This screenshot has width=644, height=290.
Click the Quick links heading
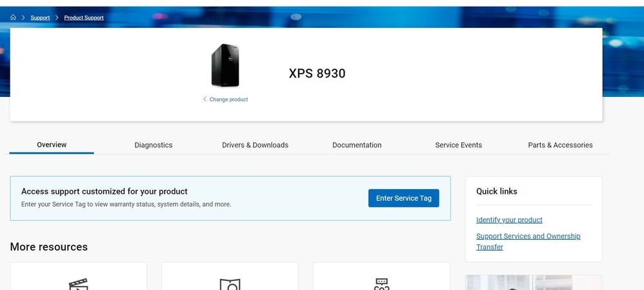pyautogui.click(x=497, y=191)
